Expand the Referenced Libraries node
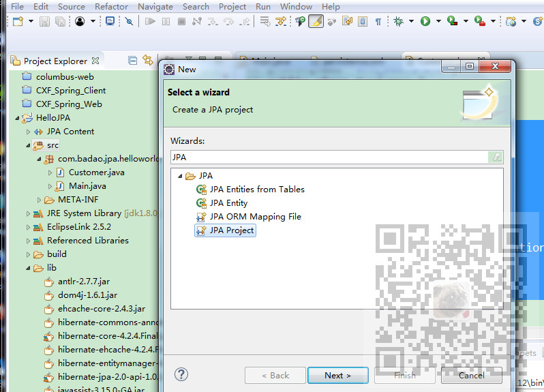Image resolution: width=544 pixels, height=392 pixels. [x=28, y=241]
